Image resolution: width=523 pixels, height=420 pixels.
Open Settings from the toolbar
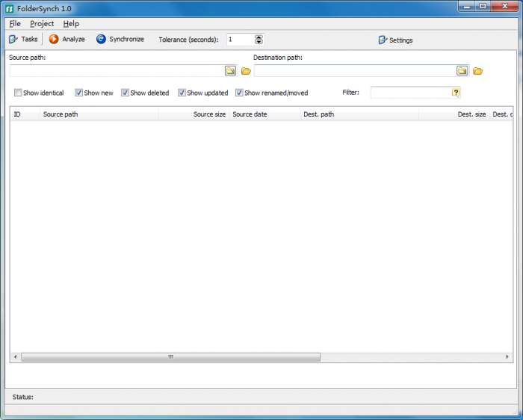[395, 40]
